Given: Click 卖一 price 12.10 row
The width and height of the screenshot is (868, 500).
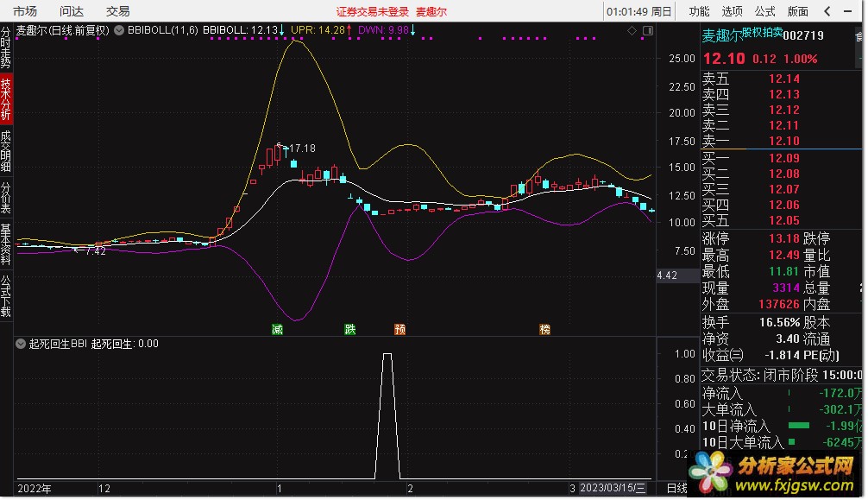Looking at the screenshot, I should (x=781, y=141).
